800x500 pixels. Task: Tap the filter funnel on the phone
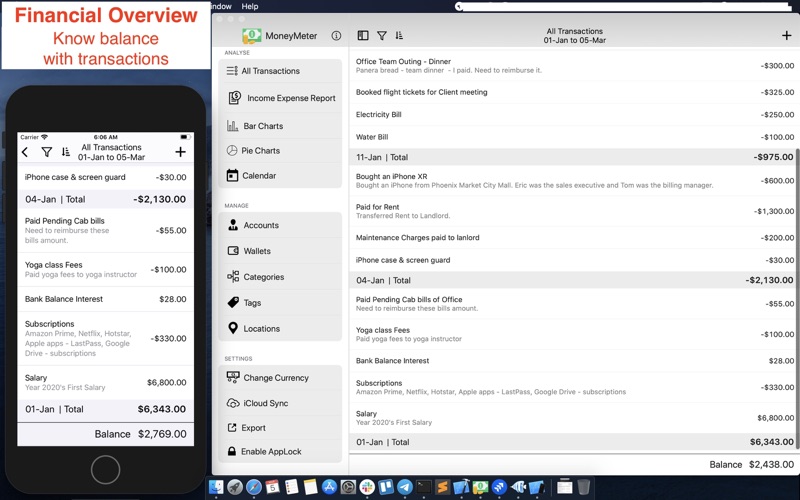tap(46, 152)
